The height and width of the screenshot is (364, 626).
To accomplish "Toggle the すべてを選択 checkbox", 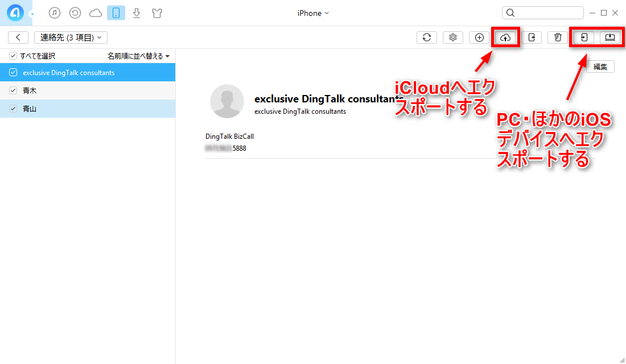I will pos(13,56).
